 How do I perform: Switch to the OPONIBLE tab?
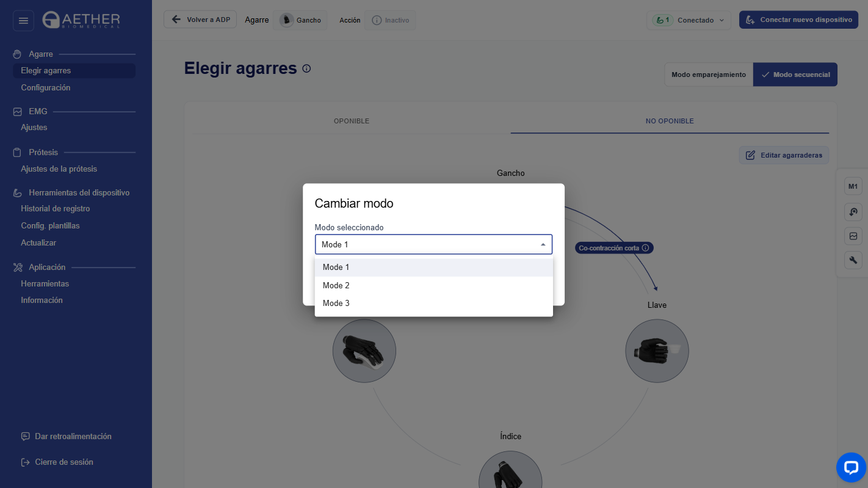pos(352,121)
